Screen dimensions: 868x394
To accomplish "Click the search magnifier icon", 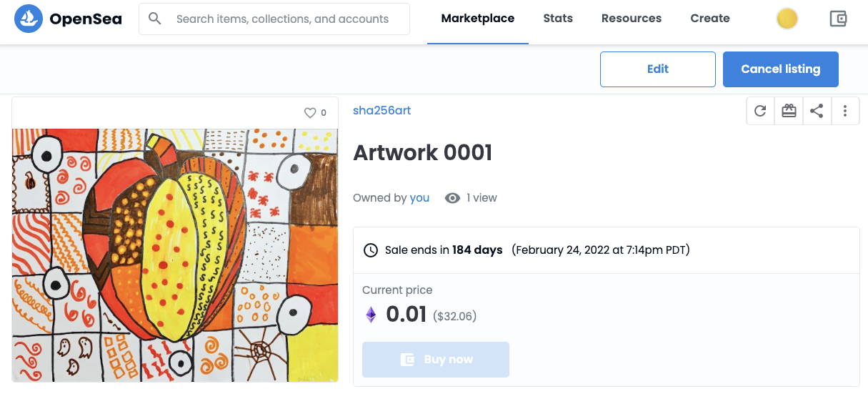I will (155, 19).
